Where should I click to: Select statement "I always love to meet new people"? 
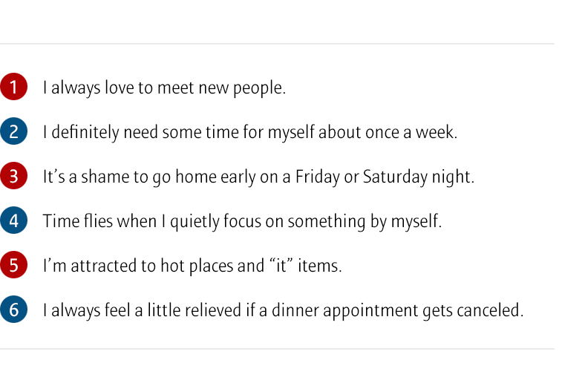(x=164, y=88)
